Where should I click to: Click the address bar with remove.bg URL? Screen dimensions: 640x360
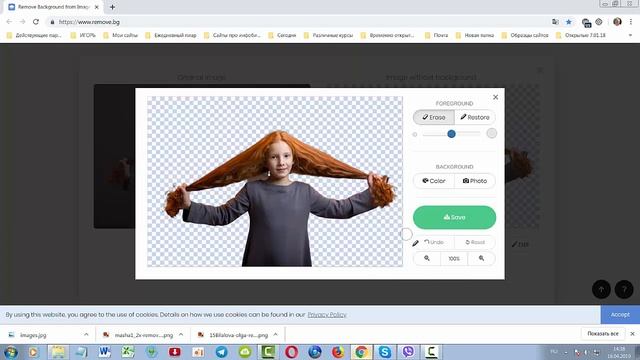coord(298,22)
